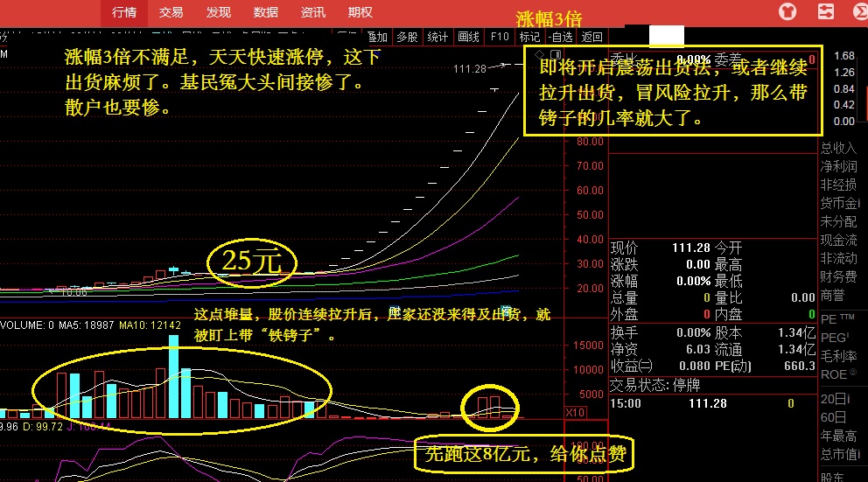Select the 未分配 item in side list
This screenshot has width=868, height=482.
(x=838, y=221)
